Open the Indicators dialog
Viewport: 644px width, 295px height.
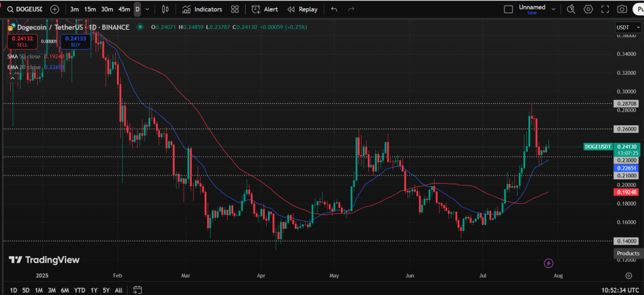[202, 9]
